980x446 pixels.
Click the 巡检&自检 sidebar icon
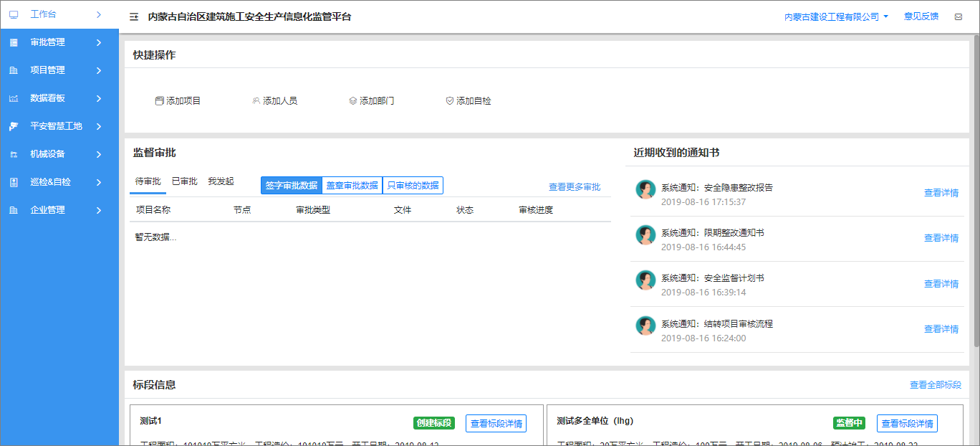click(13, 182)
